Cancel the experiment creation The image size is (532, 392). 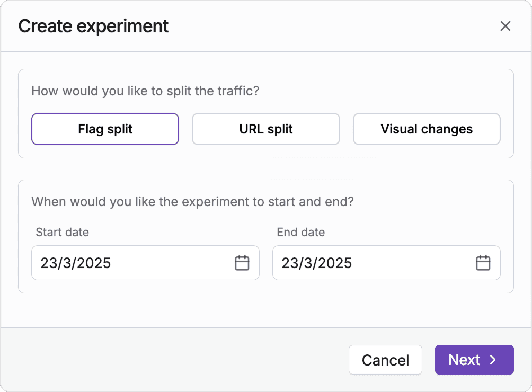coord(385,360)
